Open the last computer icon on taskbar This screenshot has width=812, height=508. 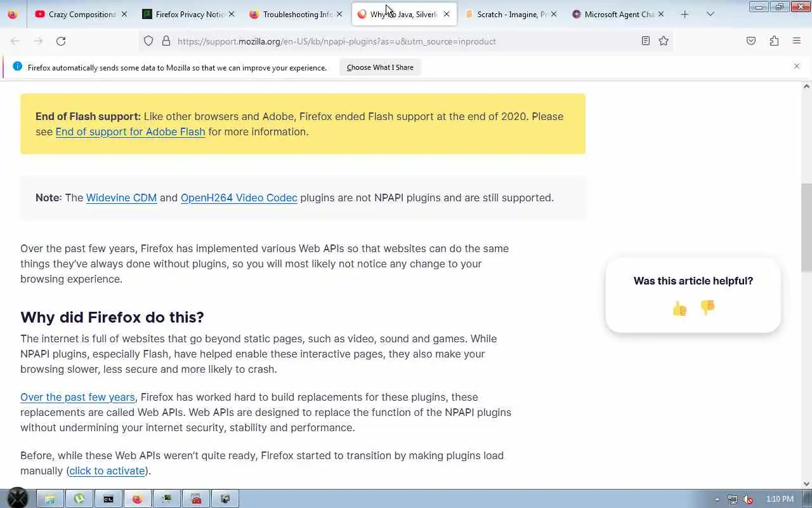click(x=225, y=499)
